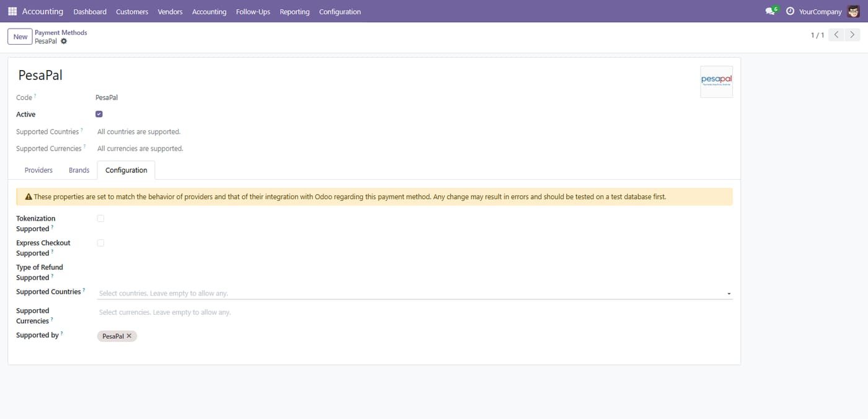The width and height of the screenshot is (868, 419).
Task: Enable Express Checkout Supported checkbox
Action: (x=100, y=243)
